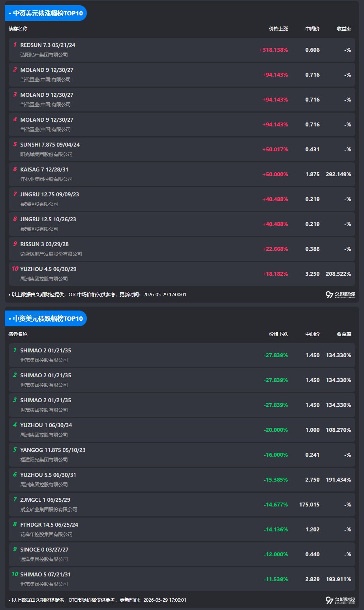
Task: Click the 0.388 mid price
Action: point(312,249)
